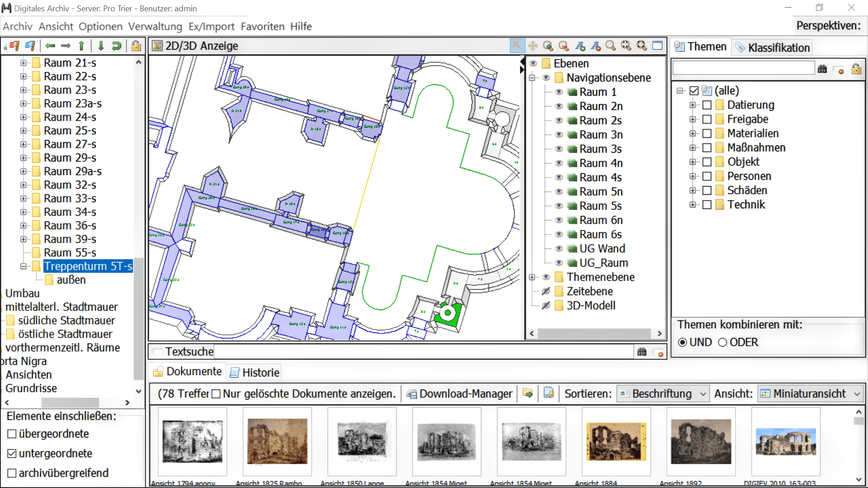
Task: Open the Sortieren Beschriftung dropdown
Action: (x=663, y=394)
